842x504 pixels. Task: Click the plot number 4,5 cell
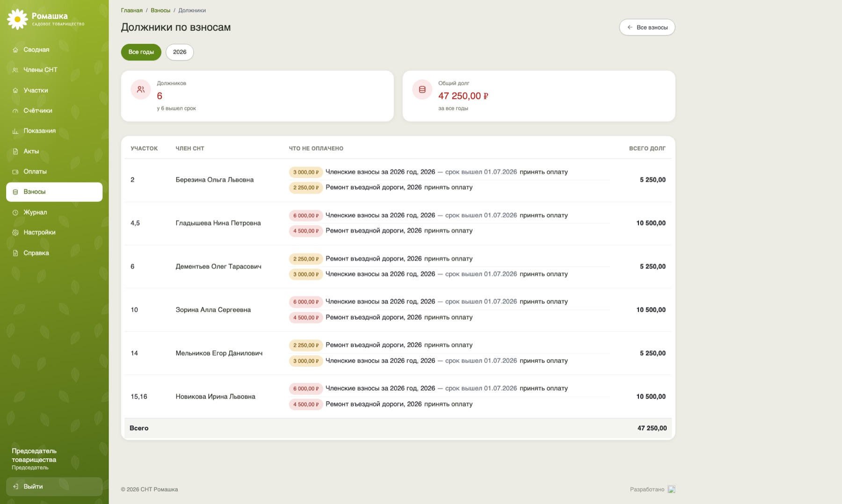tap(135, 223)
